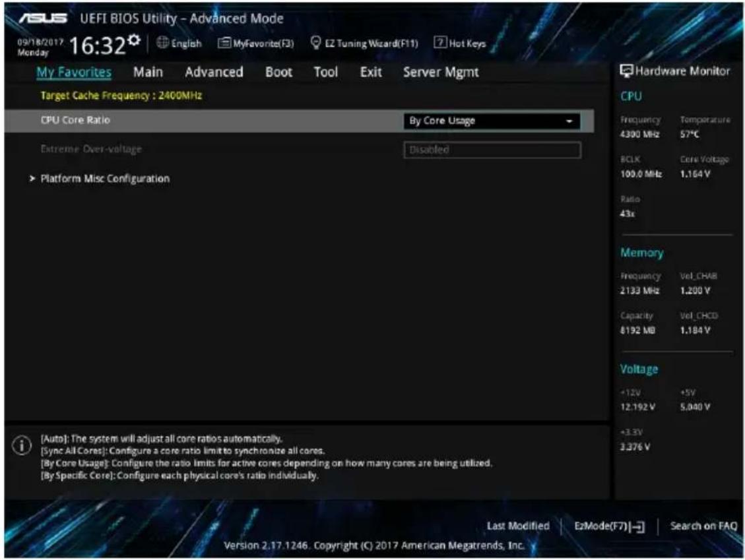Click the globe language icon
Viewport: 745px width, 560px height.
[x=162, y=43]
